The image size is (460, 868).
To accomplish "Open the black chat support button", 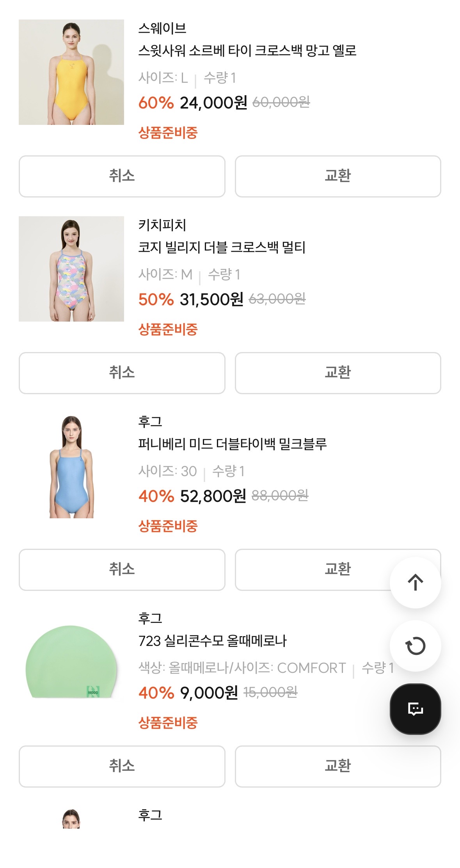I will pos(415,709).
